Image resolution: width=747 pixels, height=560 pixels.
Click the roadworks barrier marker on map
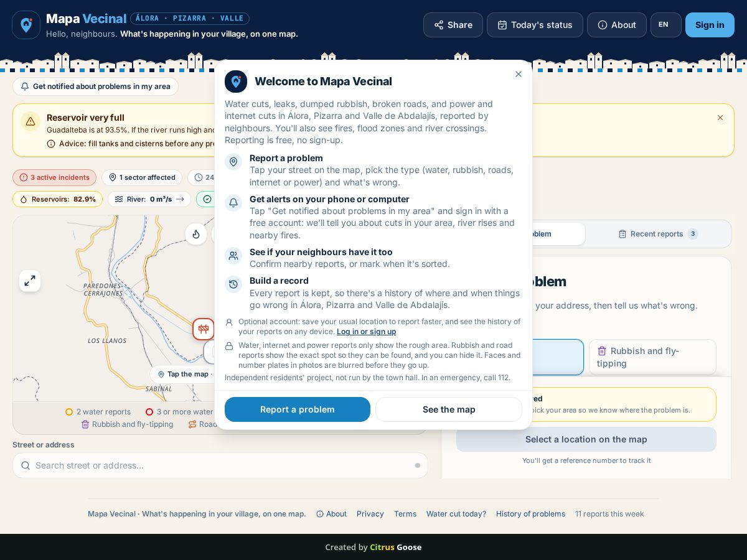(204, 329)
